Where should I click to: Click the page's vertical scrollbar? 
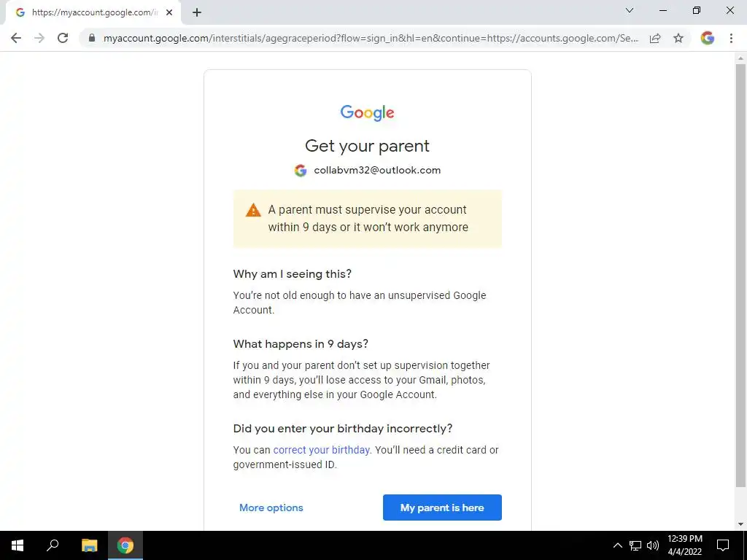[740, 276]
